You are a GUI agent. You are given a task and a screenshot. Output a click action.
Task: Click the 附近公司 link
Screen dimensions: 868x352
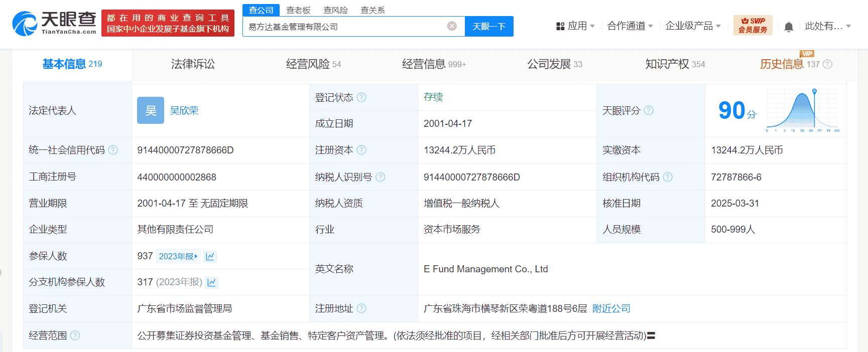point(611,308)
